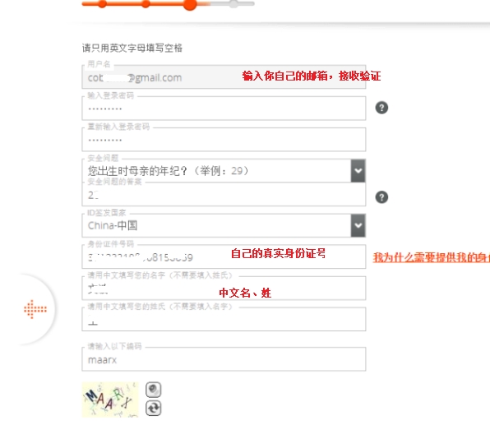490x448 pixels.
Task: Select the China-中国 country combo box
Action: pos(224,225)
